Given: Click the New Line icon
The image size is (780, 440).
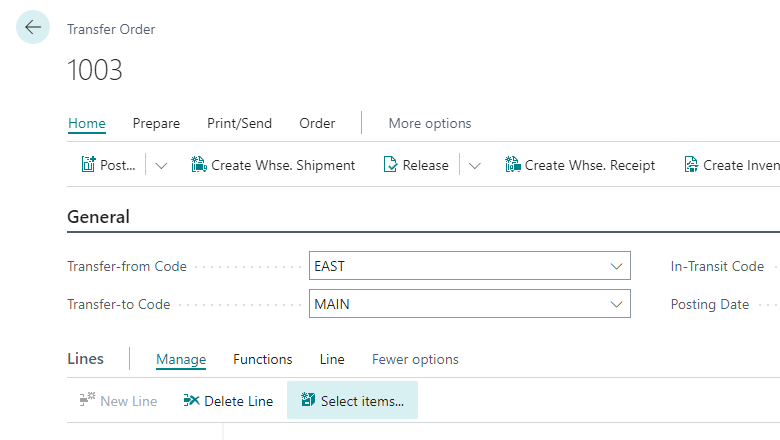Looking at the screenshot, I should 87,401.
